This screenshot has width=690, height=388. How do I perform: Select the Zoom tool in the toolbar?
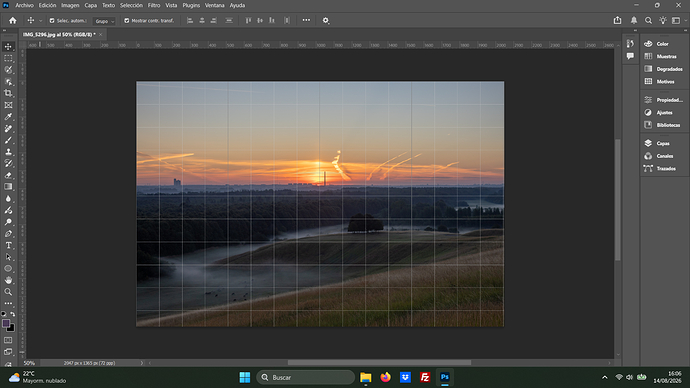pos(8,292)
